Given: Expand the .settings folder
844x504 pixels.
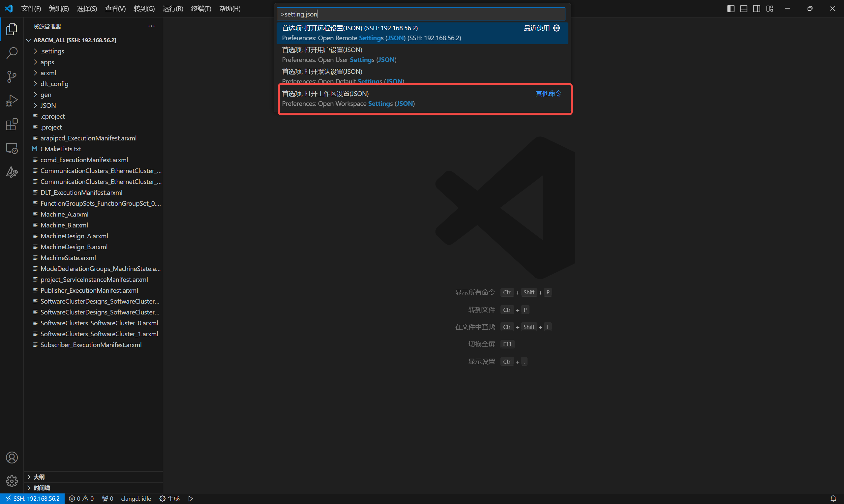Looking at the screenshot, I should point(52,51).
